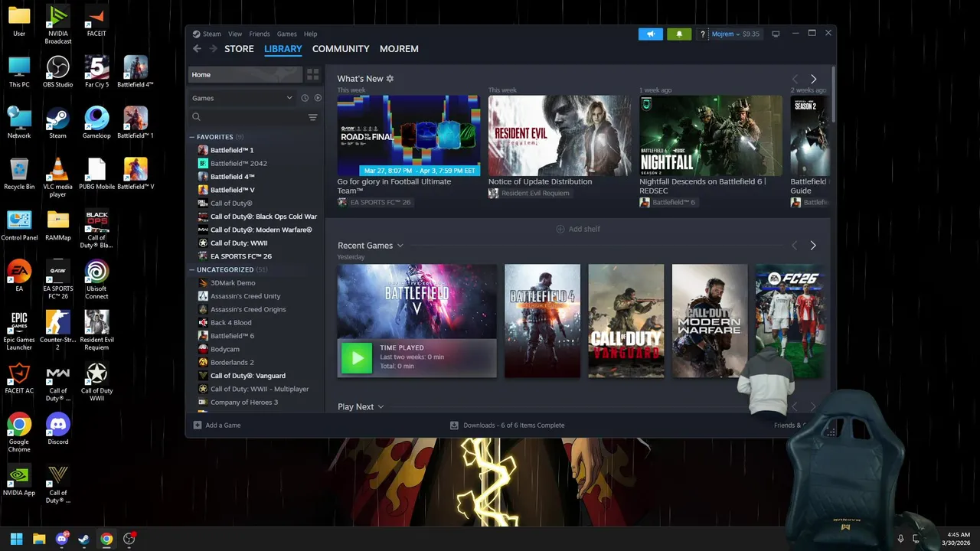980x551 pixels.
Task: Open Discord desktop shortcut
Action: coord(57,429)
